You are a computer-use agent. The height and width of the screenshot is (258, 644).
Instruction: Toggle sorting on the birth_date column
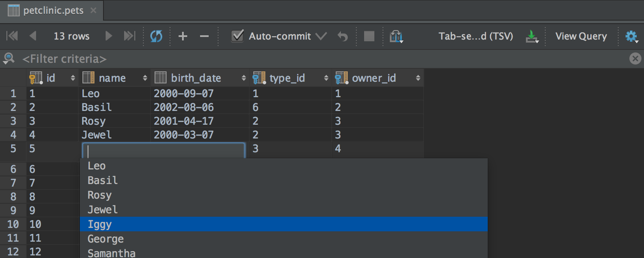click(x=243, y=78)
